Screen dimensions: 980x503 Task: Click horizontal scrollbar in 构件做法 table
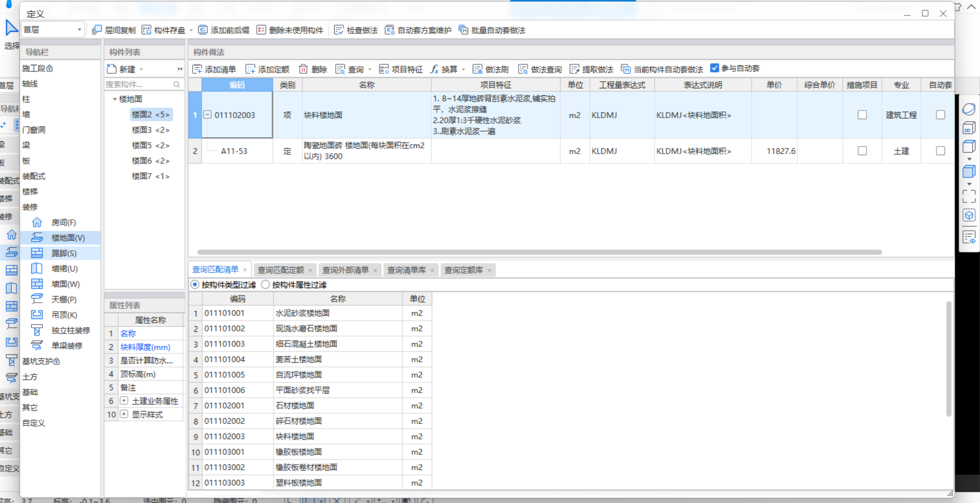540,252
